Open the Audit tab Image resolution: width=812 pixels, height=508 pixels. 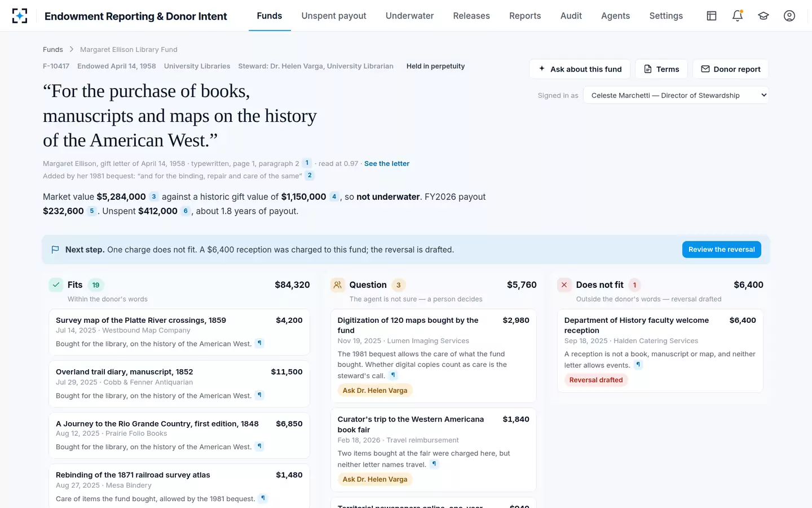tap(571, 16)
